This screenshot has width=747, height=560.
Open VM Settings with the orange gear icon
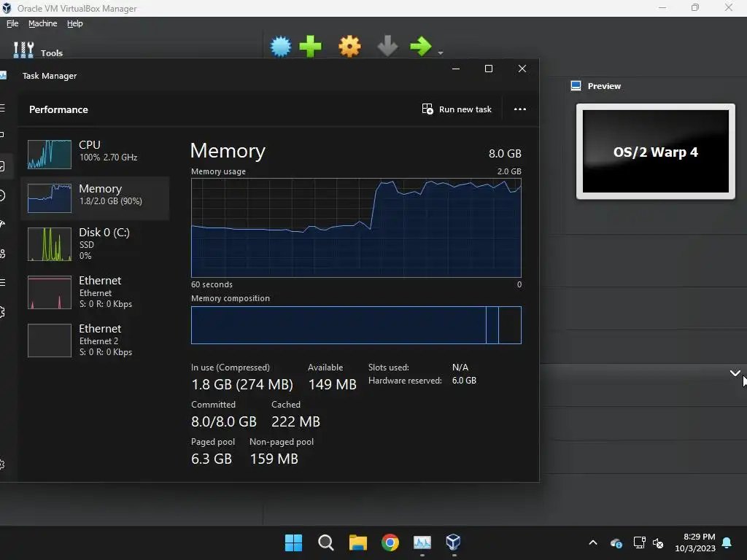[x=349, y=47]
